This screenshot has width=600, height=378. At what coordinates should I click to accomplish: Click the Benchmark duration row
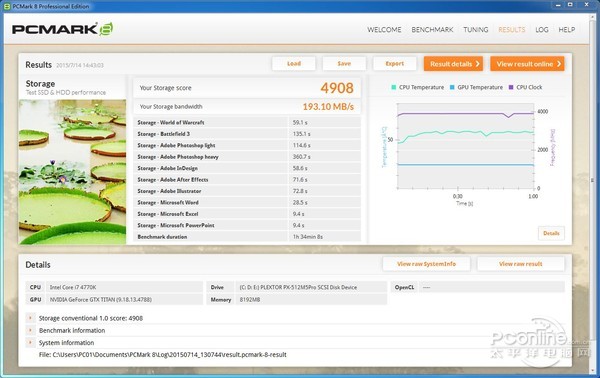click(x=247, y=237)
